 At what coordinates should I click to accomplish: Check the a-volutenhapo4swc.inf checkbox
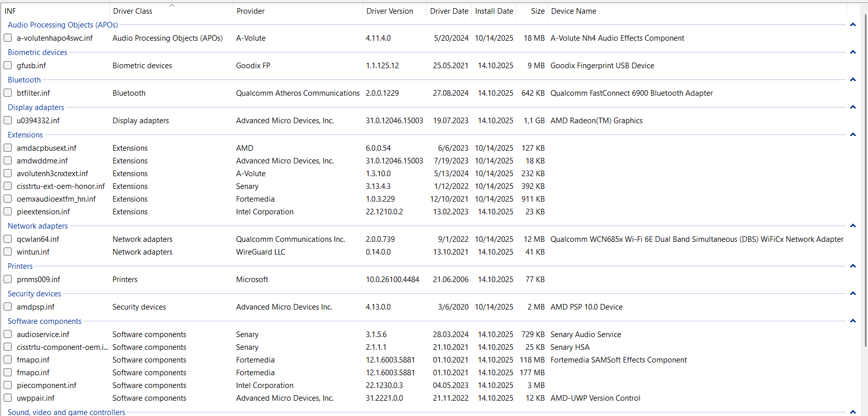pos(8,38)
